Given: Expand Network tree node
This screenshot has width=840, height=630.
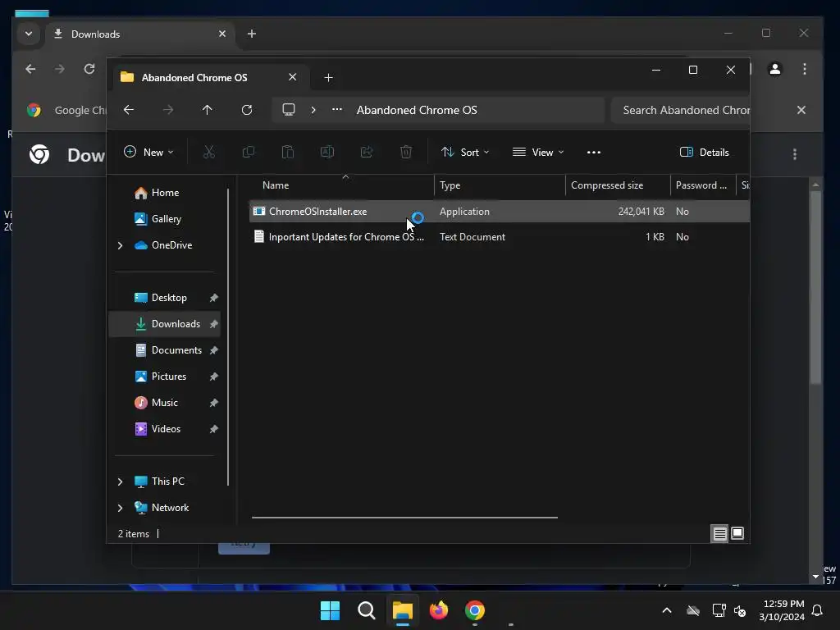Looking at the screenshot, I should [x=120, y=508].
